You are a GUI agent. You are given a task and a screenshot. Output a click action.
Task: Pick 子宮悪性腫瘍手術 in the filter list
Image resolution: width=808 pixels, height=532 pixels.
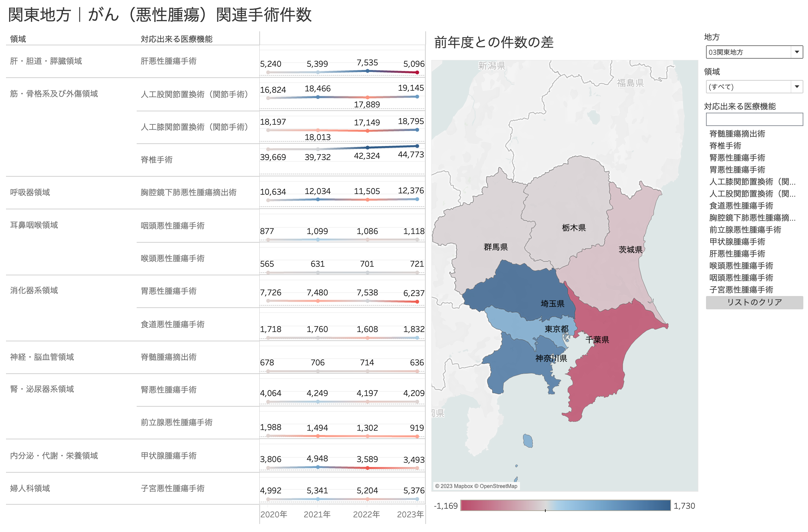741,290
